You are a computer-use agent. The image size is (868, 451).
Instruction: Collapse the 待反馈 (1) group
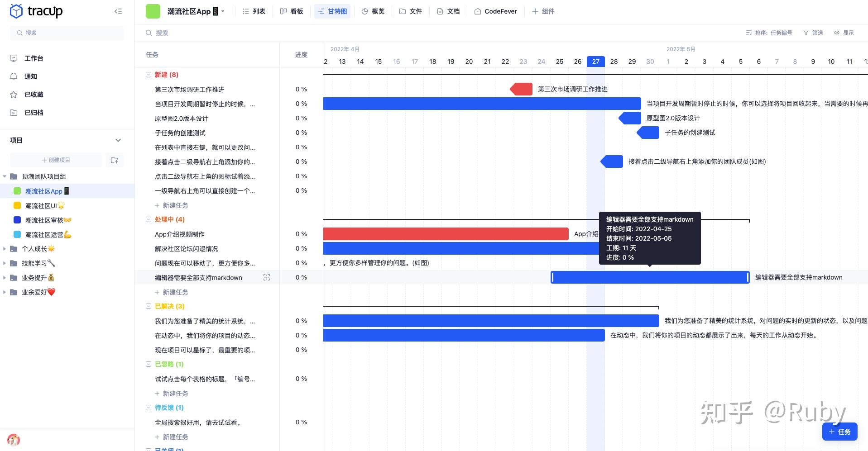(148, 408)
